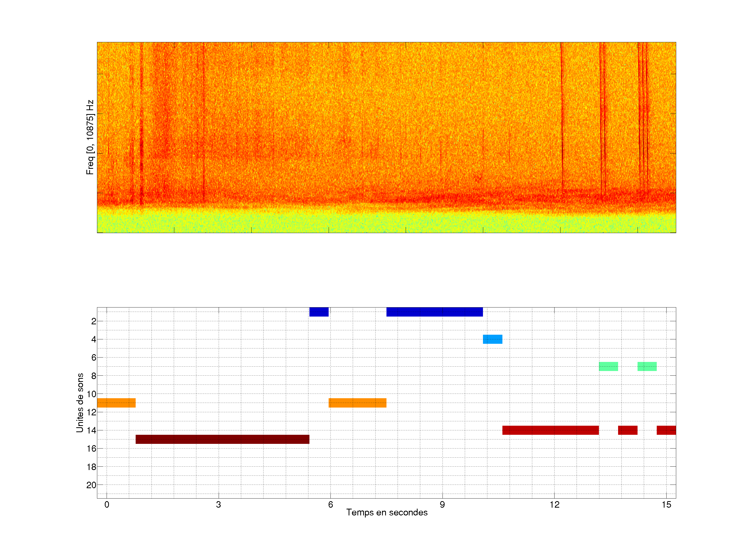Click the light blue bar at unit 4
This screenshot has height=560, width=747.
click(492, 339)
